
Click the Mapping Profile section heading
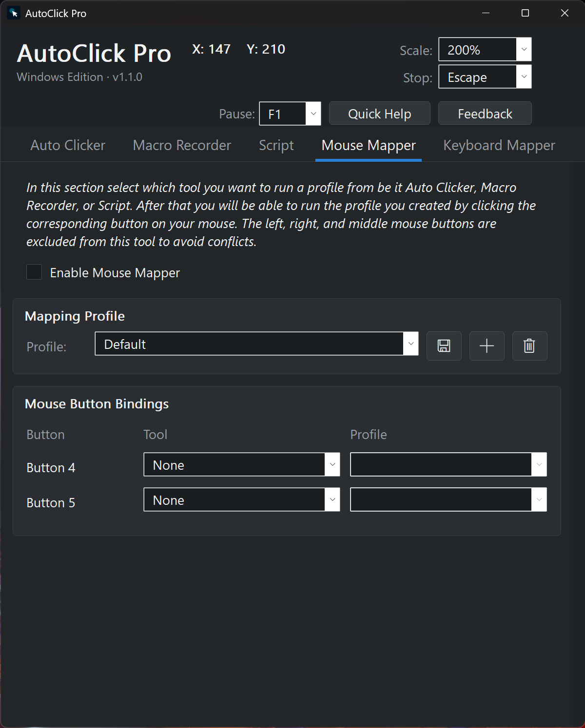click(x=75, y=316)
